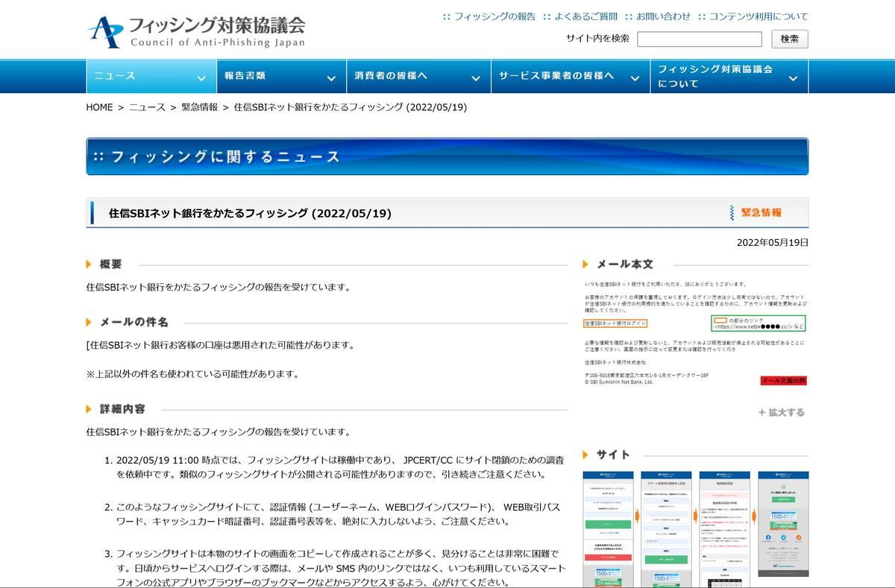Open the 消費者の皆様へ menu
The height and width of the screenshot is (588, 895).
click(x=418, y=76)
